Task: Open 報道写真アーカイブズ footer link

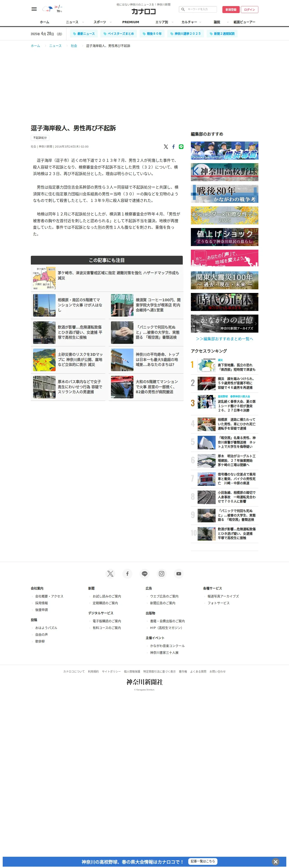Action: pyautogui.click(x=223, y=596)
